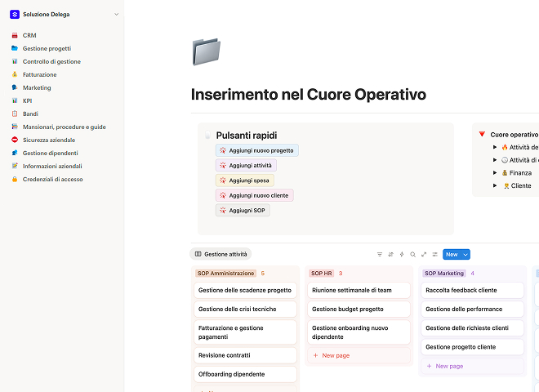The height and width of the screenshot is (392, 539).
Task: Click the large folder page icon
Action: 206,51
